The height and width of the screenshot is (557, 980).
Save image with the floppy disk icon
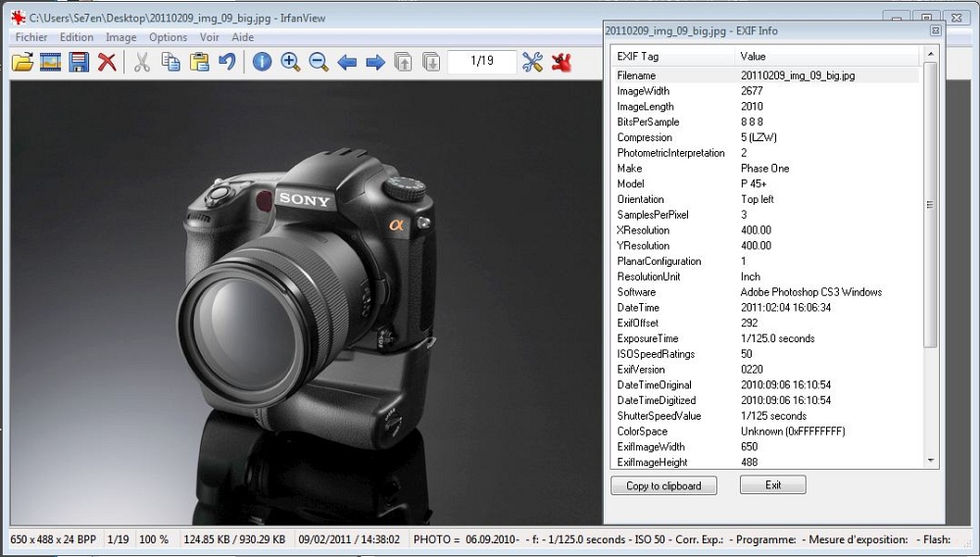point(78,62)
